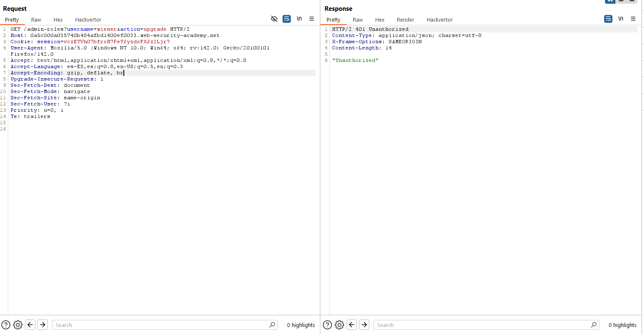Toggle line wrap in Request editor
This screenshot has width=644, height=334.
pyautogui.click(x=287, y=19)
